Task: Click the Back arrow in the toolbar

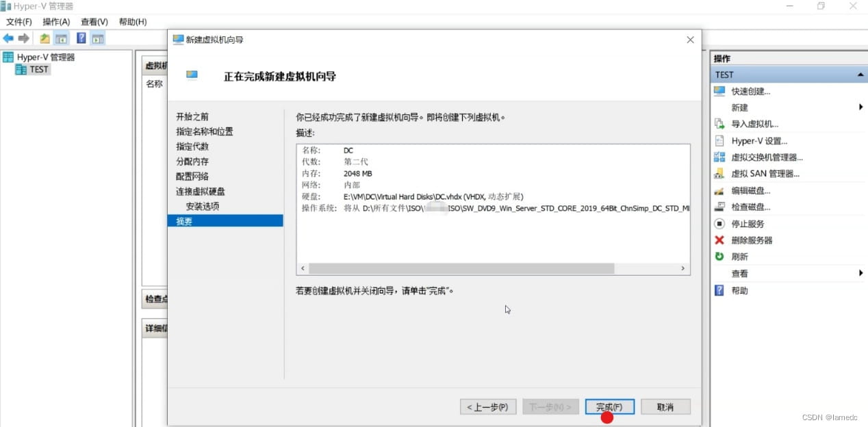Action: point(8,38)
